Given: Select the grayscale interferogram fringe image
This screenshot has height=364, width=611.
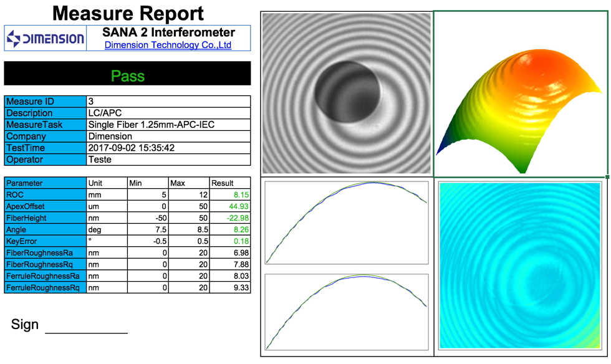Looking at the screenshot, I should (x=346, y=93).
